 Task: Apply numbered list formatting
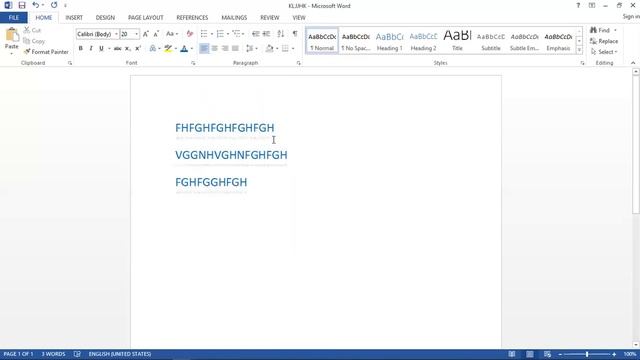point(220,34)
